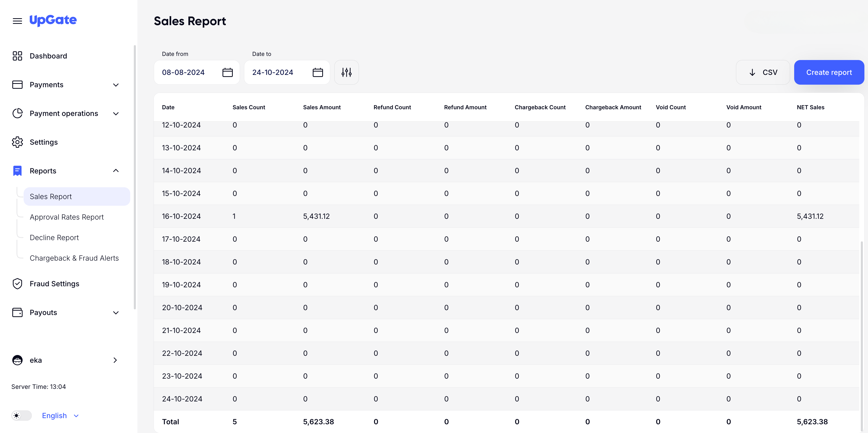Select the Settings gear icon
The image size is (868, 433).
point(17,142)
